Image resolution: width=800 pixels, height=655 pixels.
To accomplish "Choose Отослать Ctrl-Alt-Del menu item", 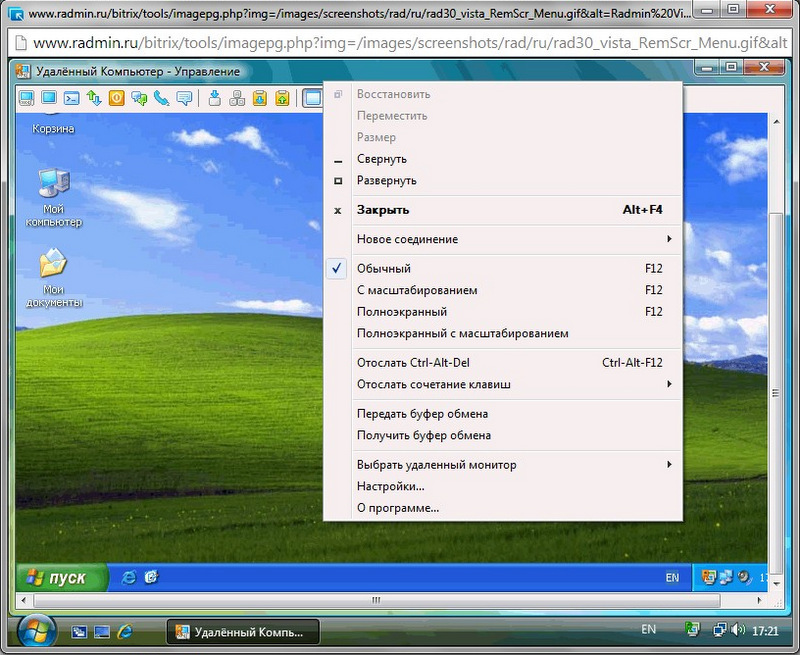I will coord(503,362).
